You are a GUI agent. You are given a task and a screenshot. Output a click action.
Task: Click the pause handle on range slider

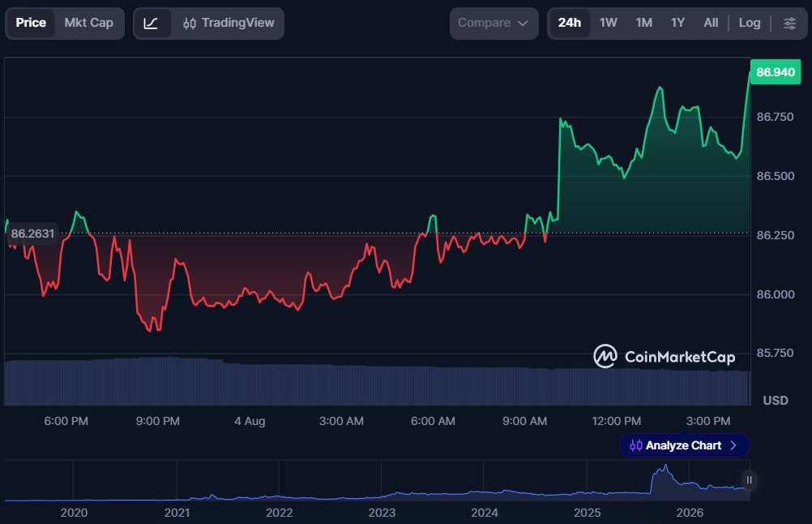point(749,480)
